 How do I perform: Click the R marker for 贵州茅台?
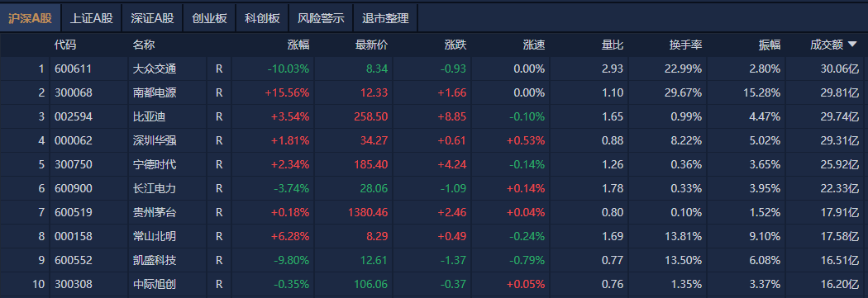click(219, 212)
